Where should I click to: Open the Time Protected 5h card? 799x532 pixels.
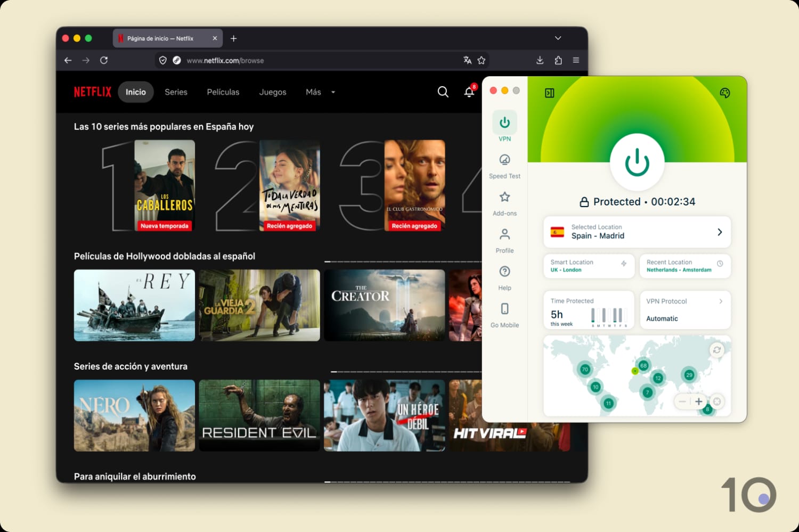pos(589,309)
